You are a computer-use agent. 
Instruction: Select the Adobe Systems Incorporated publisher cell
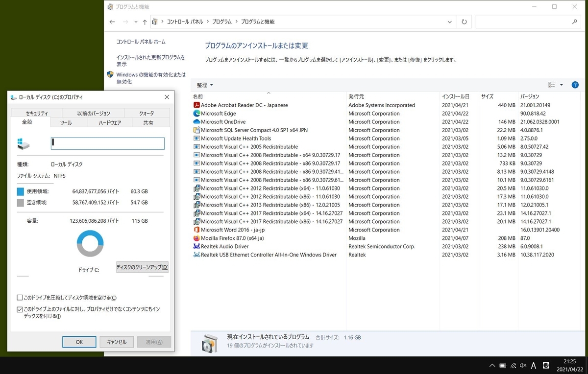[382, 105]
